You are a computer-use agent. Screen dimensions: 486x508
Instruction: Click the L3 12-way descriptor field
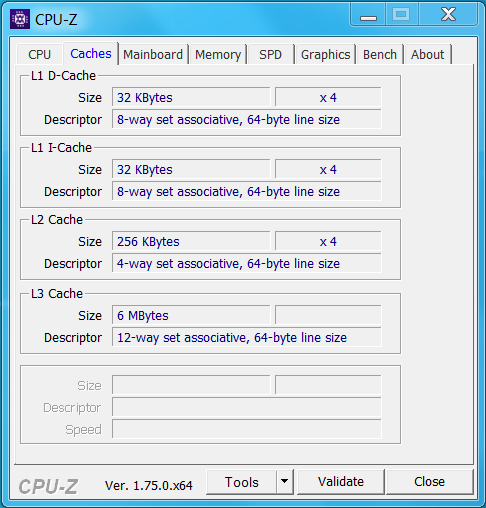[247, 337]
